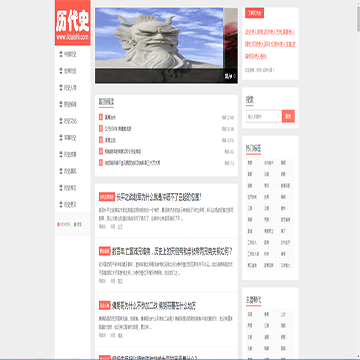
Task: Open ranking entry with badge 3
Action: pos(110,140)
